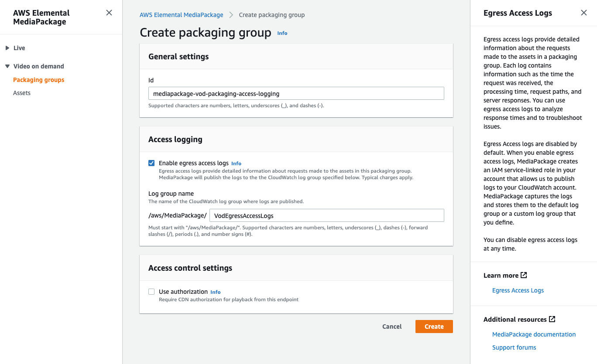This screenshot has height=364, width=597.
Task: Close the Egress Access Logs help panel
Action: tap(583, 13)
